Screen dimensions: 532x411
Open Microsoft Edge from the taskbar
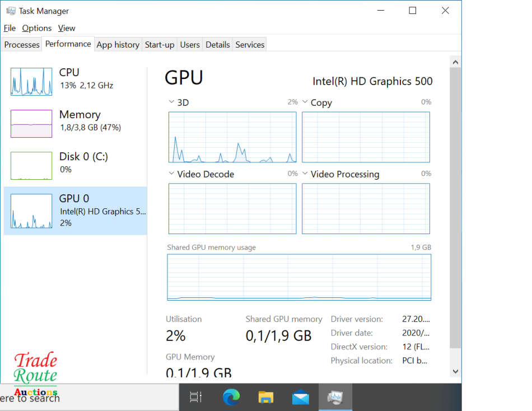pyautogui.click(x=231, y=397)
